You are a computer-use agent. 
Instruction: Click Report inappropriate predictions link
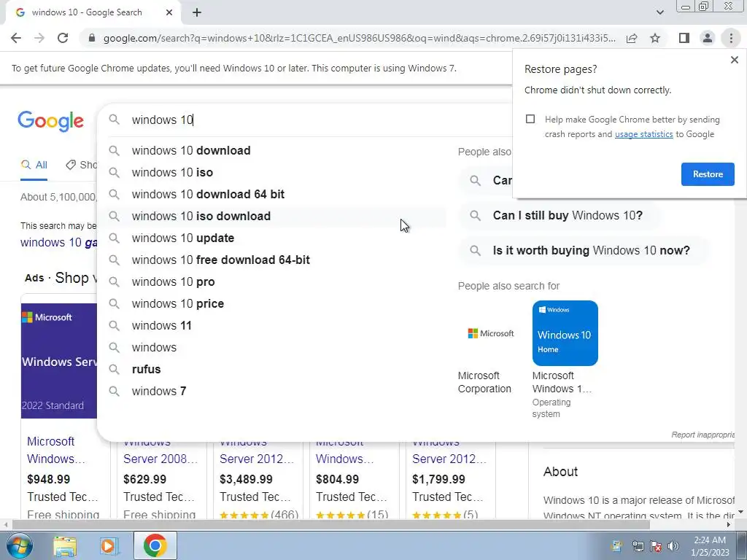pos(703,435)
